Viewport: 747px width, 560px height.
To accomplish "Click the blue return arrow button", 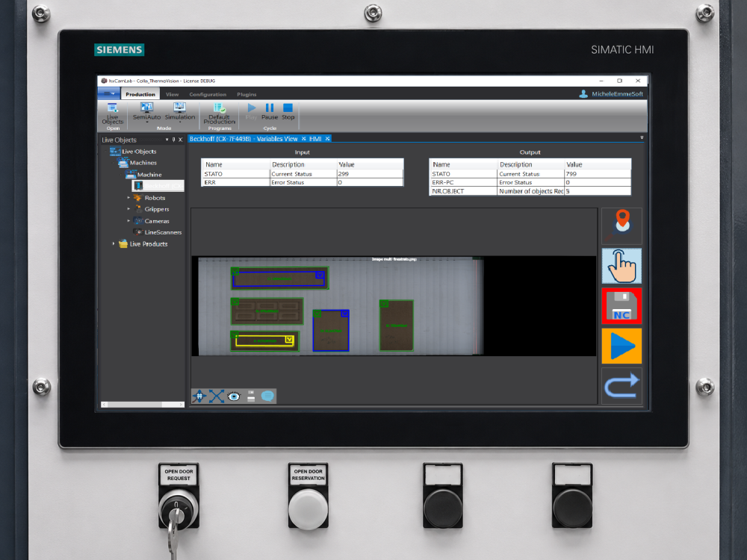I will (622, 386).
